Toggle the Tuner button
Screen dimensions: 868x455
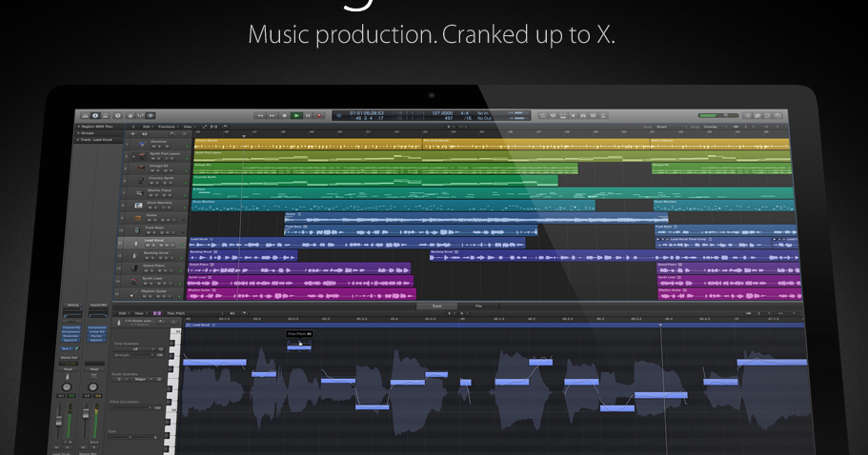(553, 115)
